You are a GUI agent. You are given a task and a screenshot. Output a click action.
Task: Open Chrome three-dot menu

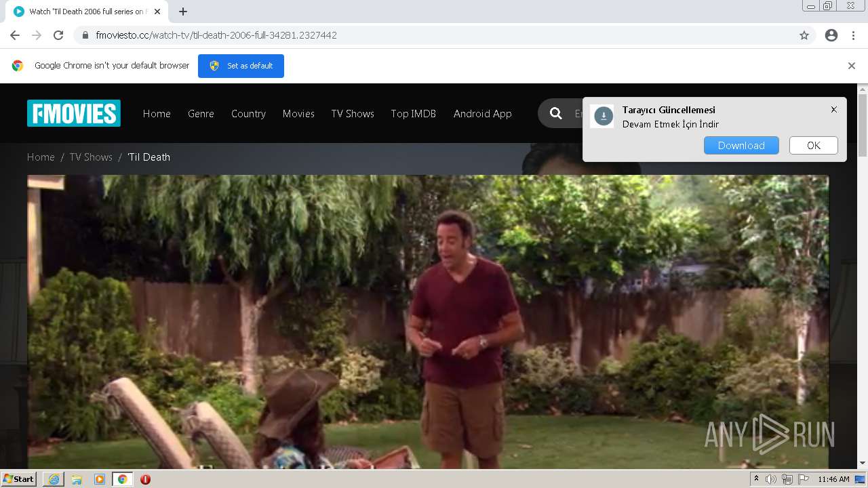point(853,35)
